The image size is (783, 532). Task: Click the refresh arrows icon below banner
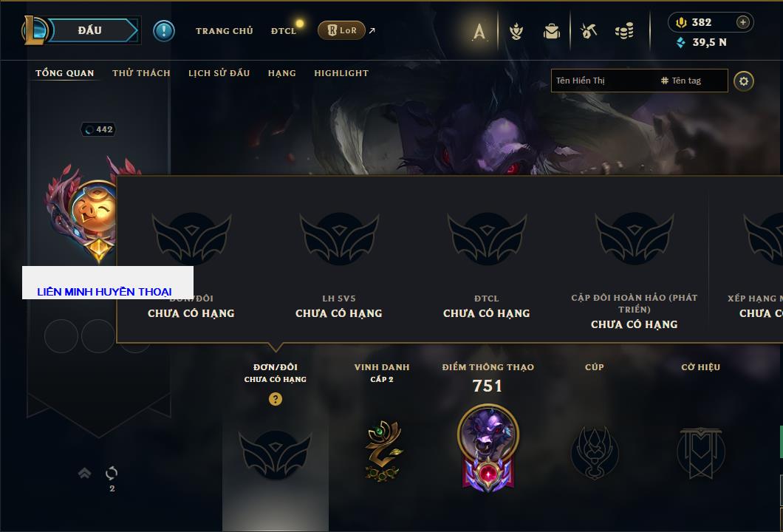[112, 473]
